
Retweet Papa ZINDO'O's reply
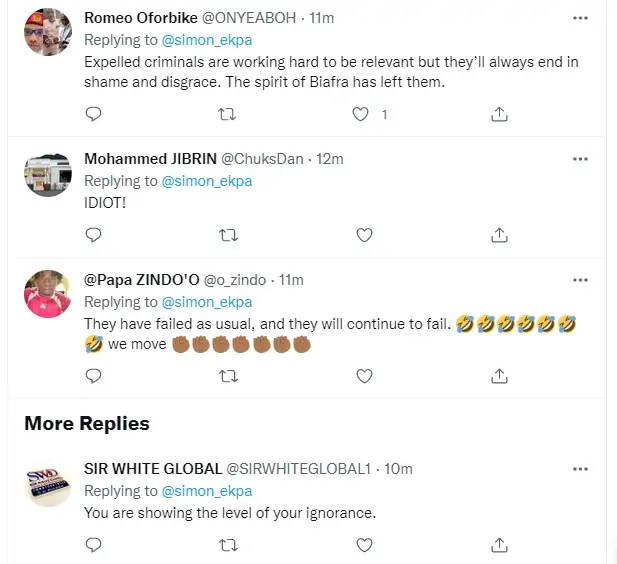click(x=228, y=376)
